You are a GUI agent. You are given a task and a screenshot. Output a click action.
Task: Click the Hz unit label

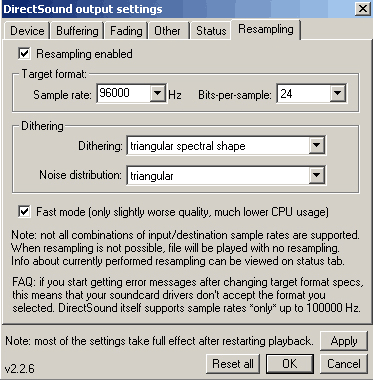tap(175, 95)
